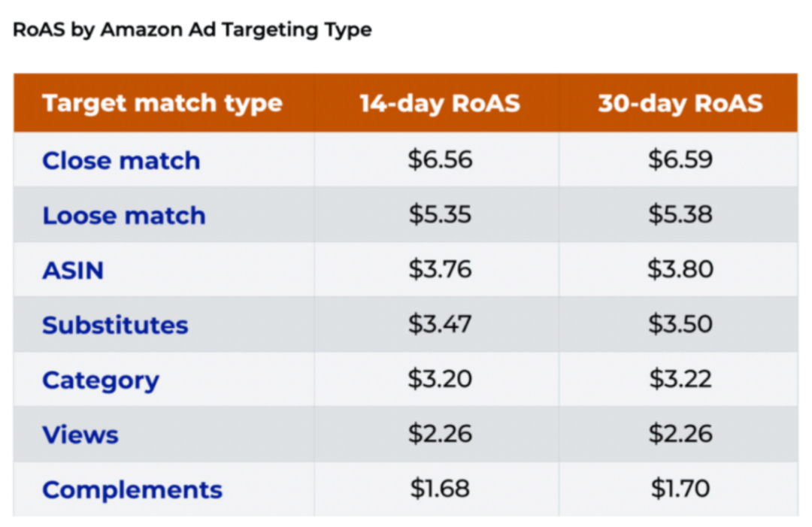The width and height of the screenshot is (812, 527).
Task: Select the $6.56 Close match 14-day value
Action: (x=440, y=160)
